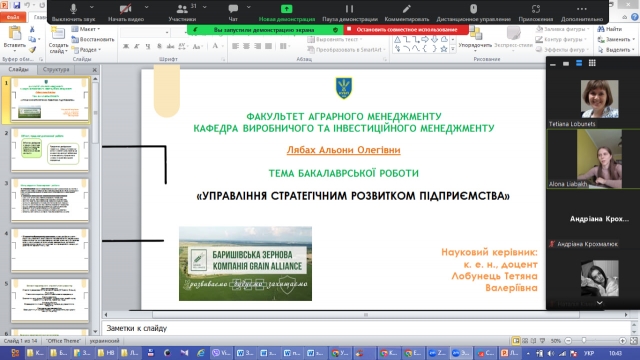Start new share with green icon
640x360 pixels.
pyautogui.click(x=287, y=12)
